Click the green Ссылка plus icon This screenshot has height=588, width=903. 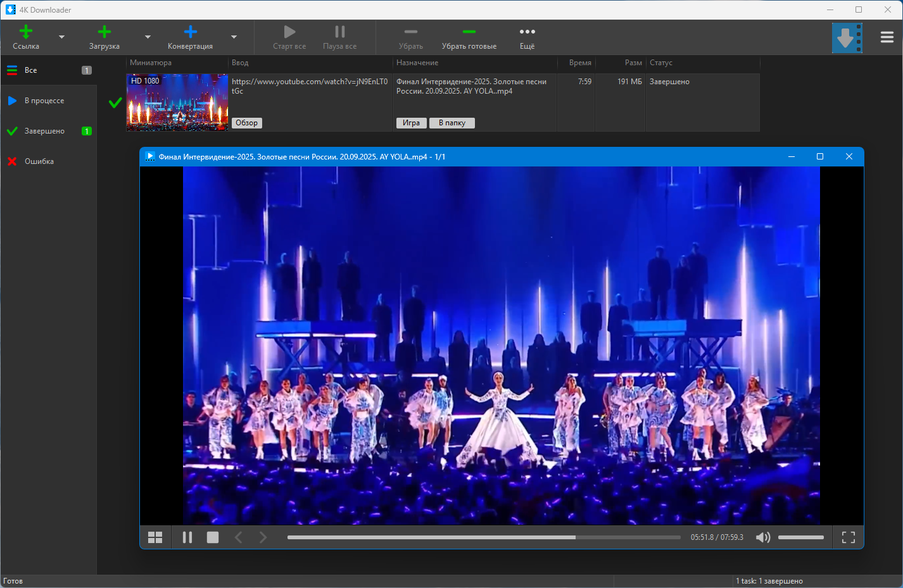pyautogui.click(x=26, y=32)
